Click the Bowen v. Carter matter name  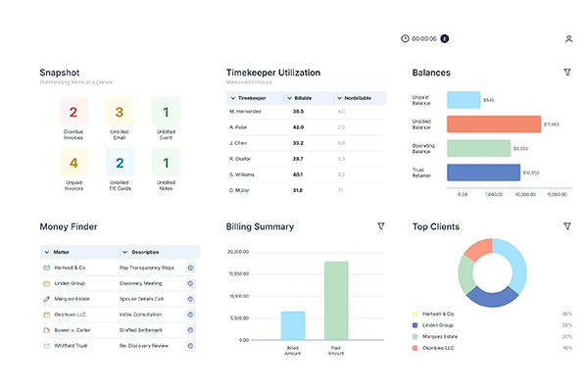coord(73,330)
